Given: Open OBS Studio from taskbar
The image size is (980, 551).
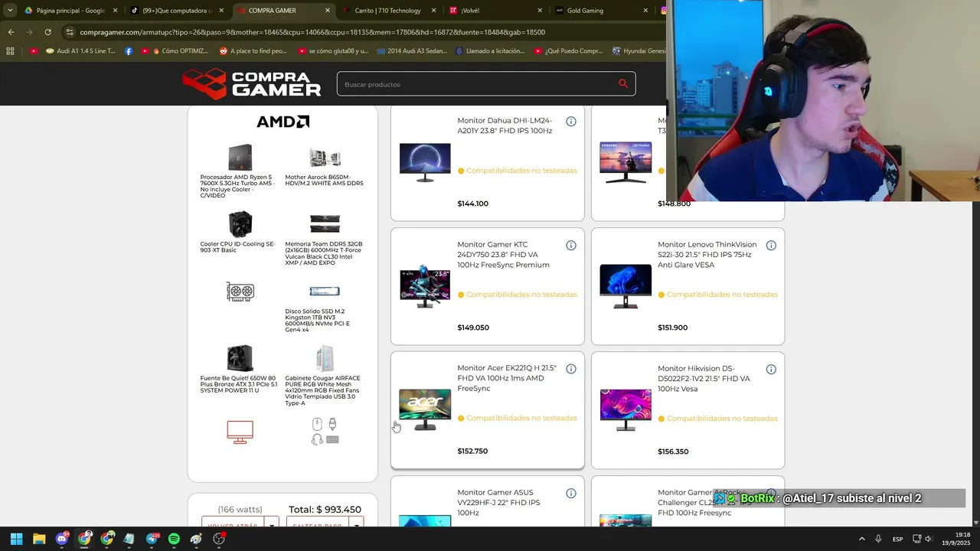Looking at the screenshot, I should pyautogui.click(x=219, y=539).
